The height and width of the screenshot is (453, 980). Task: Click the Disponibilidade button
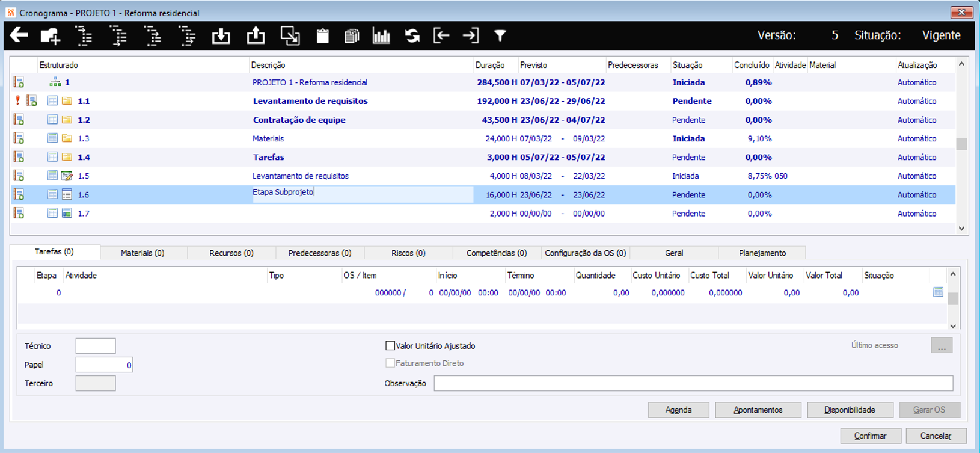pos(850,410)
